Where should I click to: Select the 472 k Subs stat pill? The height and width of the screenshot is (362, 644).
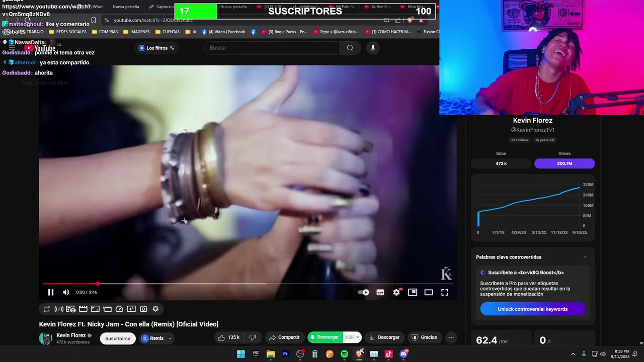pyautogui.click(x=501, y=163)
